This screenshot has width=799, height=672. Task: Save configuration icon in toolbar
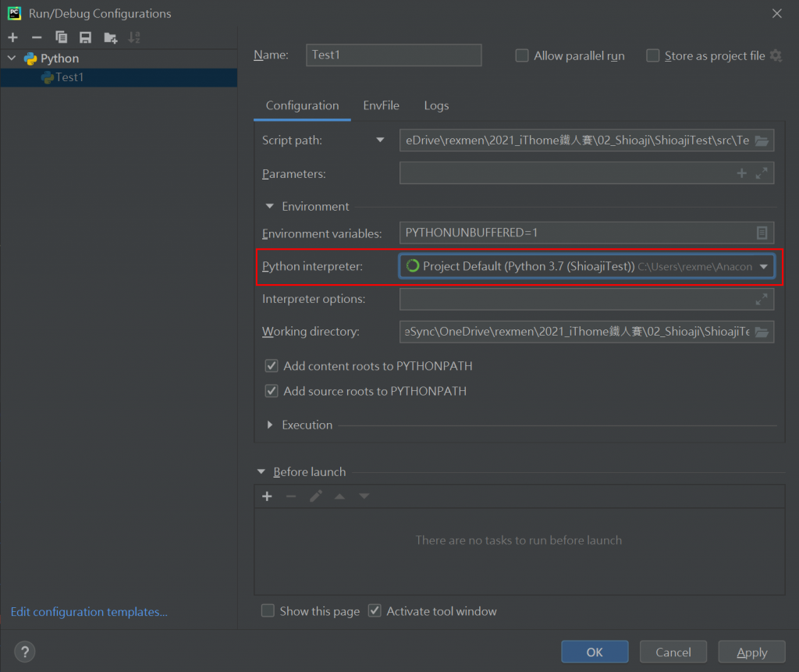85,37
